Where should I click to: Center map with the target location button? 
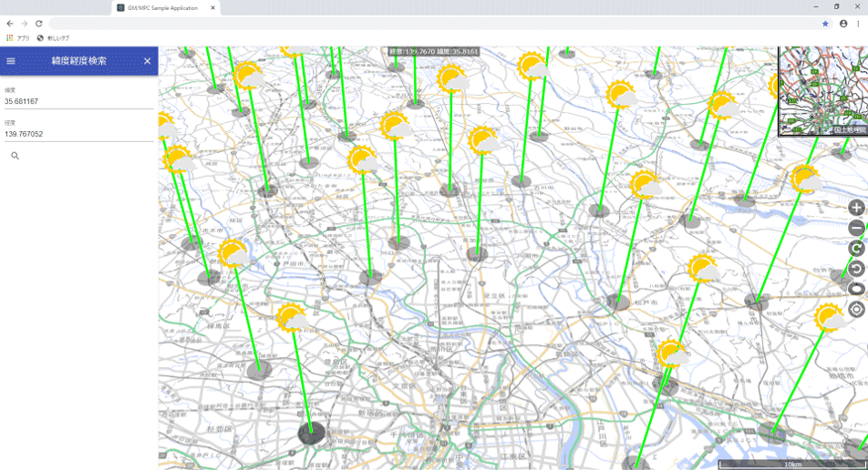(856, 309)
